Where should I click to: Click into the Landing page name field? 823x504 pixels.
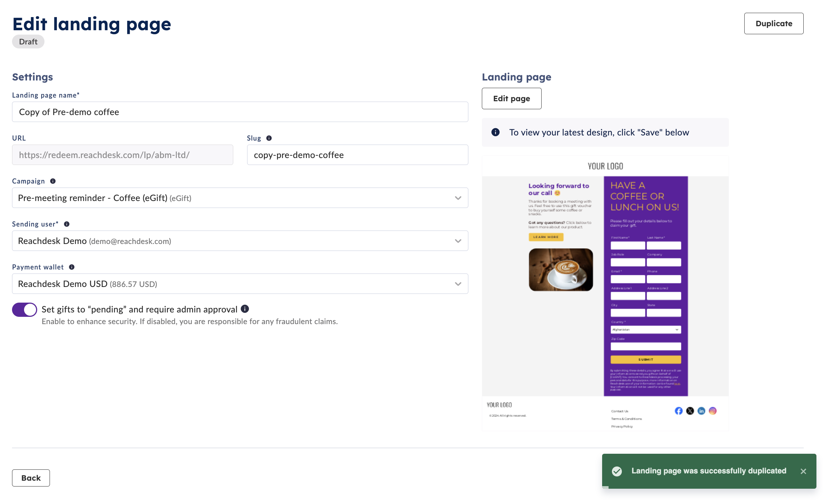tap(240, 112)
